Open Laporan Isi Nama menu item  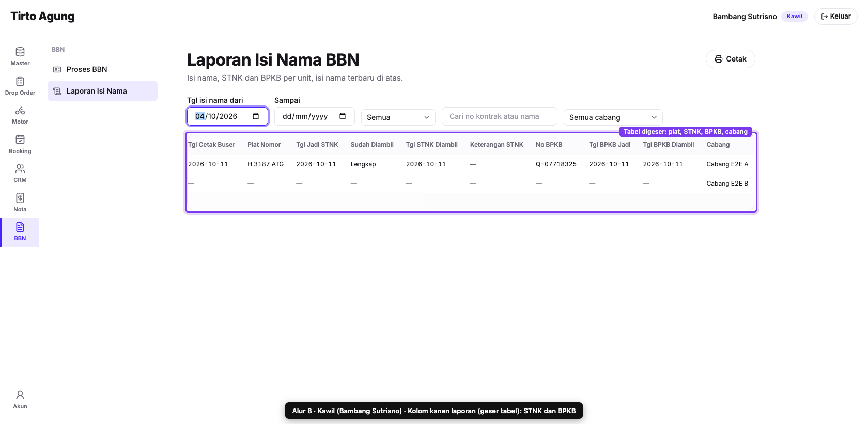click(102, 91)
